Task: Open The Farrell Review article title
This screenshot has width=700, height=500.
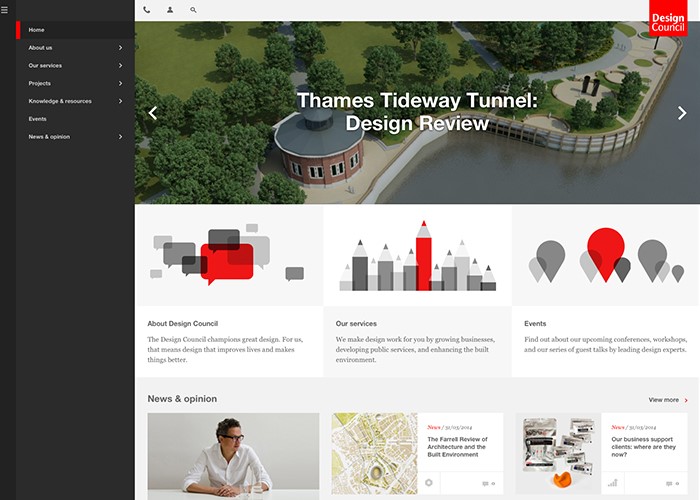Action: pyautogui.click(x=458, y=447)
